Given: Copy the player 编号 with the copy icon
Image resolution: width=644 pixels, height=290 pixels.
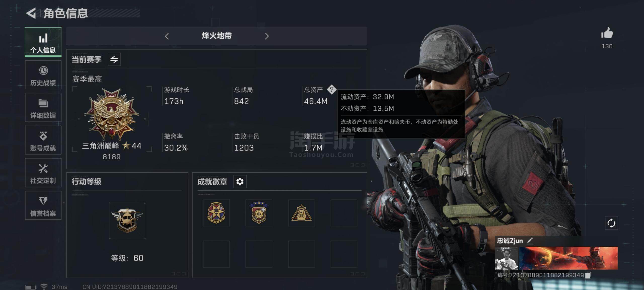Looking at the screenshot, I should point(588,275).
